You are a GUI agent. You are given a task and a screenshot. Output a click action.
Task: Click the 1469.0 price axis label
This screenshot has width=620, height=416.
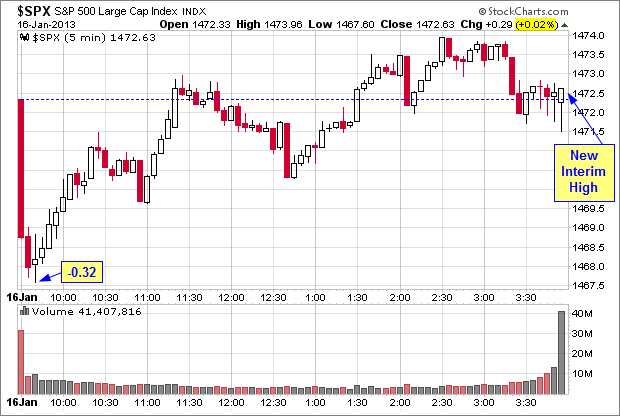588,228
